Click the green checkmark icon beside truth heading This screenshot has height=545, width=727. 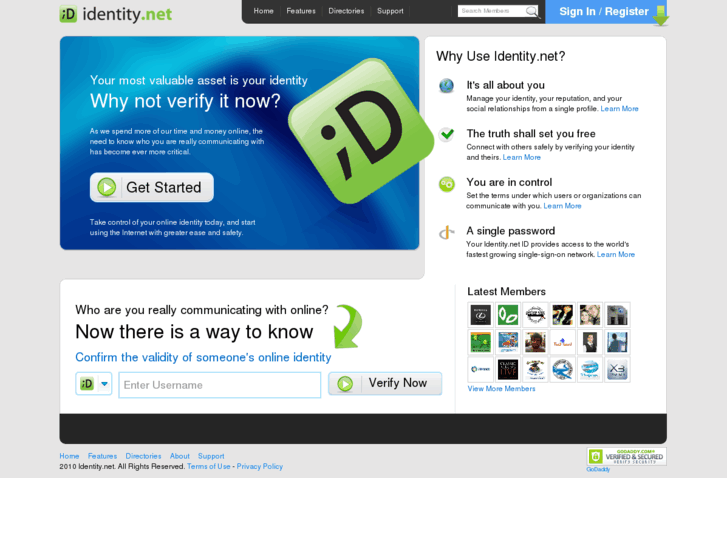(x=447, y=134)
